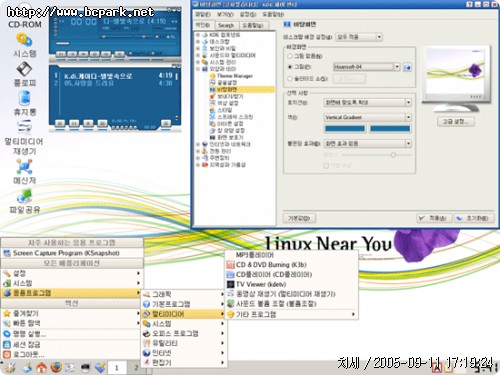Open the 설정(S) menu in Control Center

tap(248, 14)
